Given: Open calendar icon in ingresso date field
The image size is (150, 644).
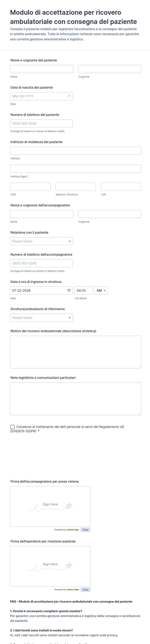Looking at the screenshot, I should 69,290.
